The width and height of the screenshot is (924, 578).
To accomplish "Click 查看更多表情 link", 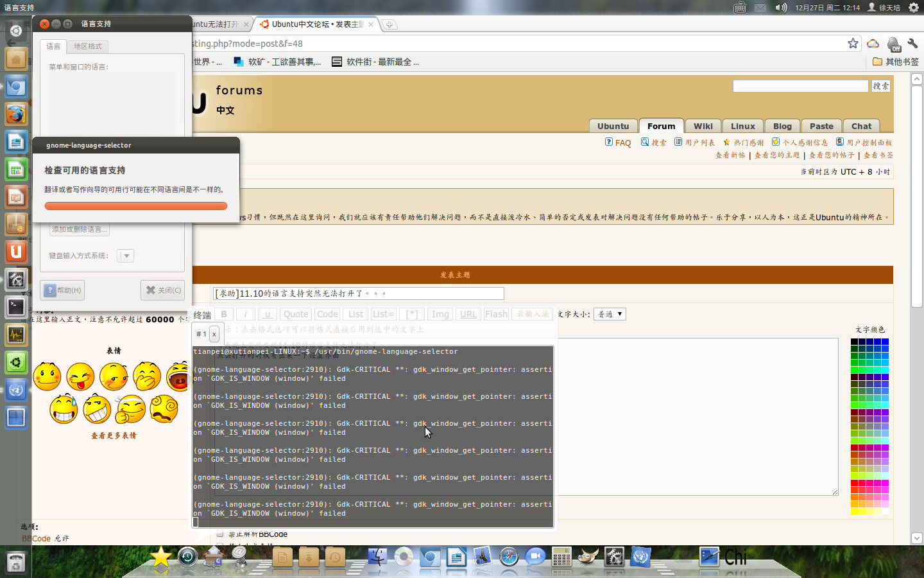I will (114, 435).
